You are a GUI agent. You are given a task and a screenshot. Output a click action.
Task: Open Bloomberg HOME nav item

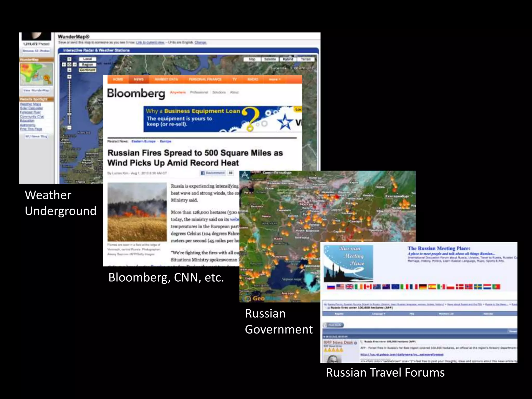click(x=118, y=79)
